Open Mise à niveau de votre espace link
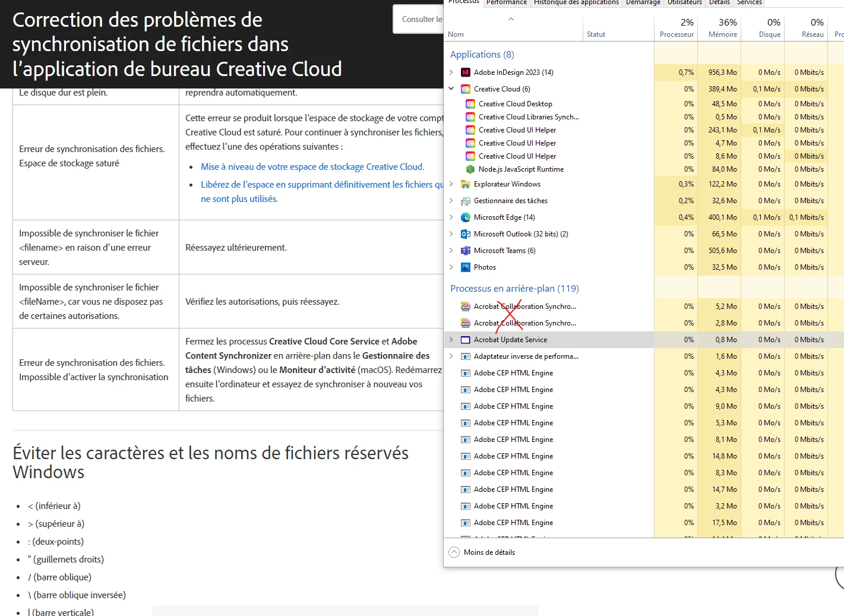This screenshot has height=616, width=844. (x=312, y=167)
